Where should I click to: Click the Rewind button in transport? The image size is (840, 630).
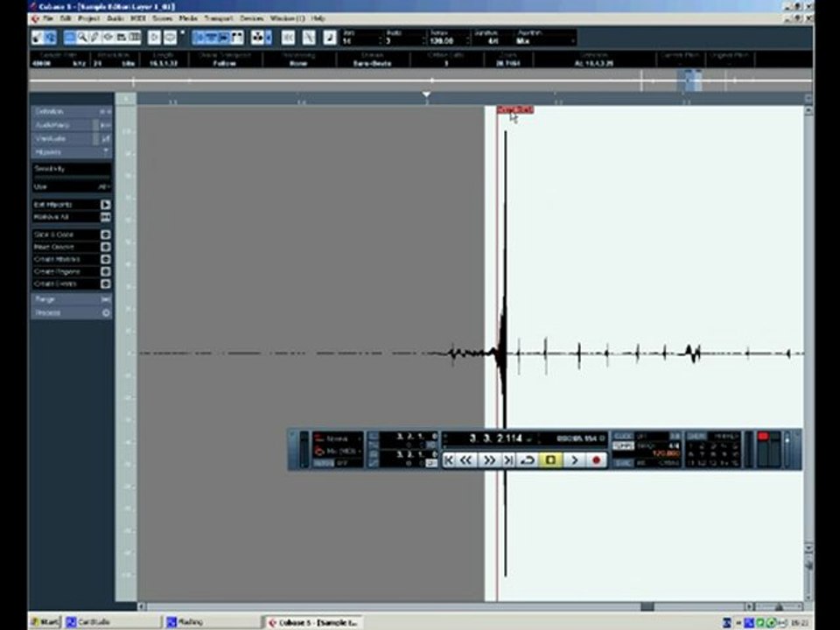466,460
